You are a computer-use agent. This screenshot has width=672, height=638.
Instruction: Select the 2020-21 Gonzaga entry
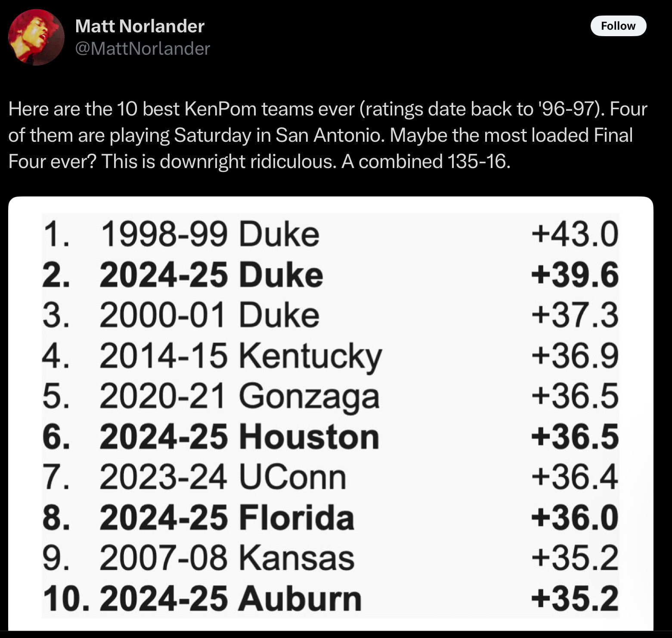(x=239, y=396)
